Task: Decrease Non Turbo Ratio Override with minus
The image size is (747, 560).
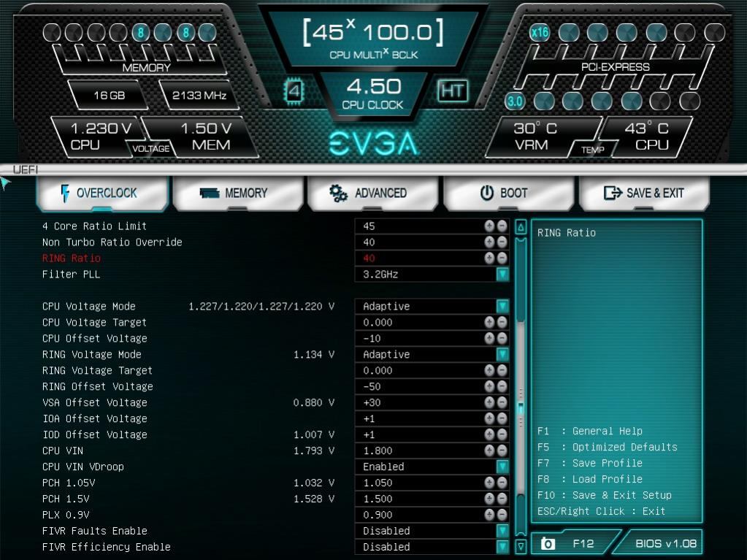Action: (502, 242)
